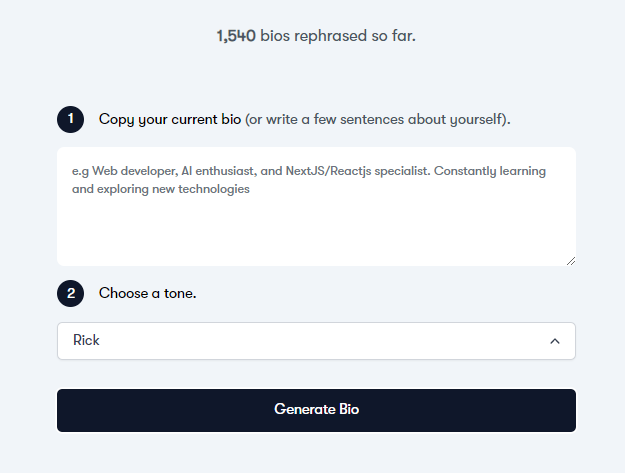Select the Rick value text in tone box
625x473 pixels.
click(x=86, y=340)
